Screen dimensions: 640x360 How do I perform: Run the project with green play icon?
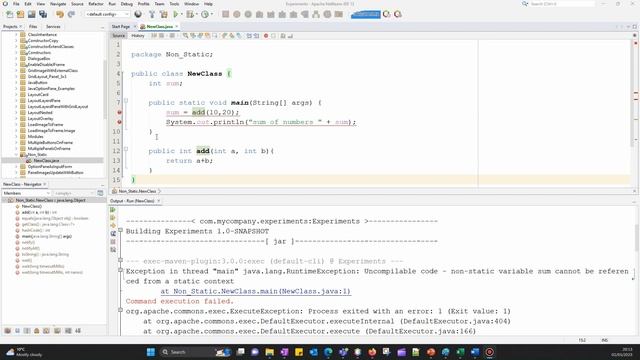tap(176, 14)
